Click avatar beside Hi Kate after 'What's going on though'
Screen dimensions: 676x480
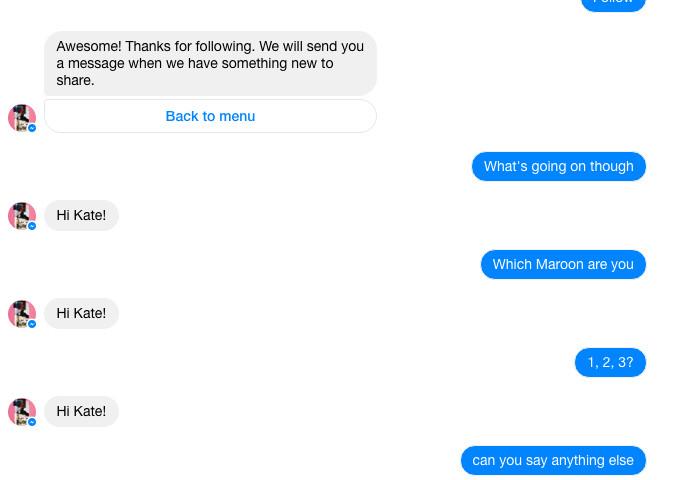pos(21,215)
